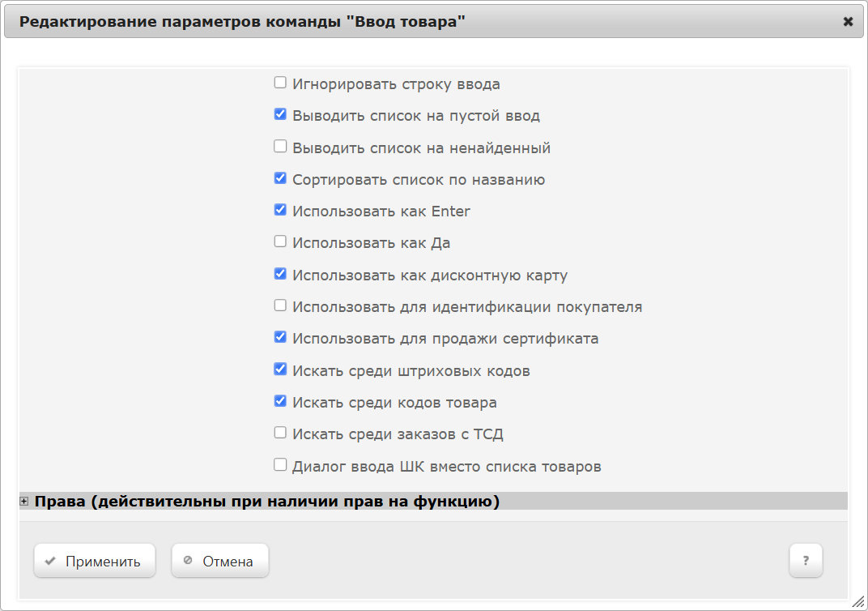868x611 pixels.
Task: Enable "Искать среди заказов с ТСД"
Action: point(280,433)
